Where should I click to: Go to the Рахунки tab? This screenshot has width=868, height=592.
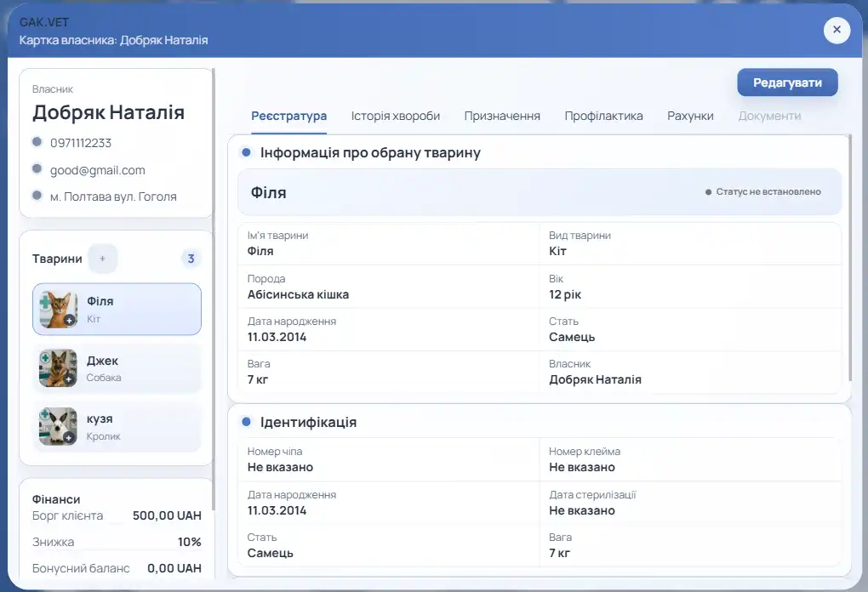click(690, 117)
